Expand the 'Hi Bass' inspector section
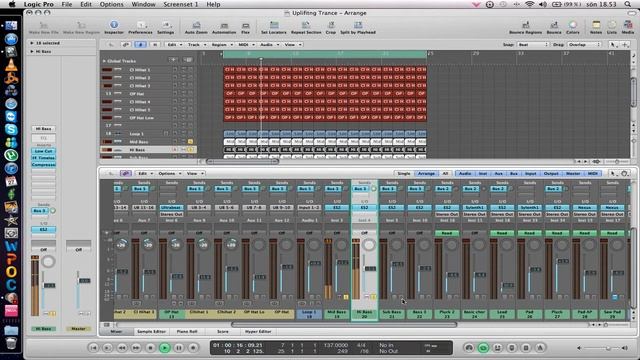 pos(32,51)
